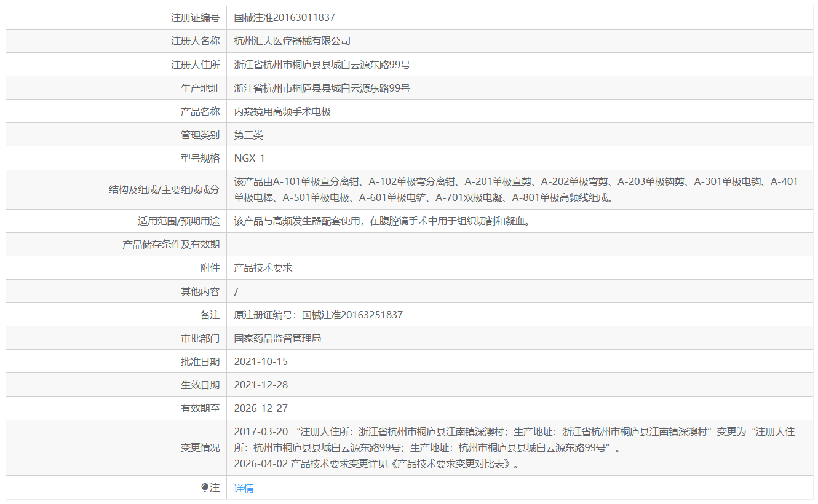This screenshot has width=818, height=504.
Task: Click the structure composition text starting 该产品由A-101
Action: coord(516,189)
